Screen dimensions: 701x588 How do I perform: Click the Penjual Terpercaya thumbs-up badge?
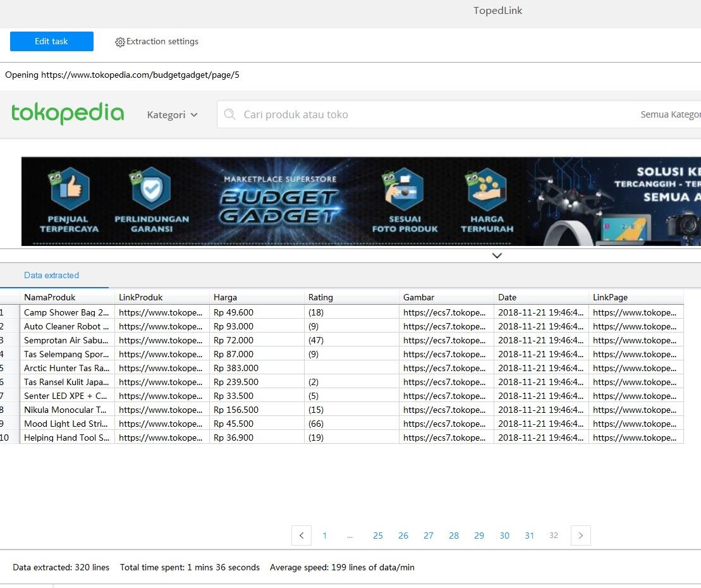(69, 189)
